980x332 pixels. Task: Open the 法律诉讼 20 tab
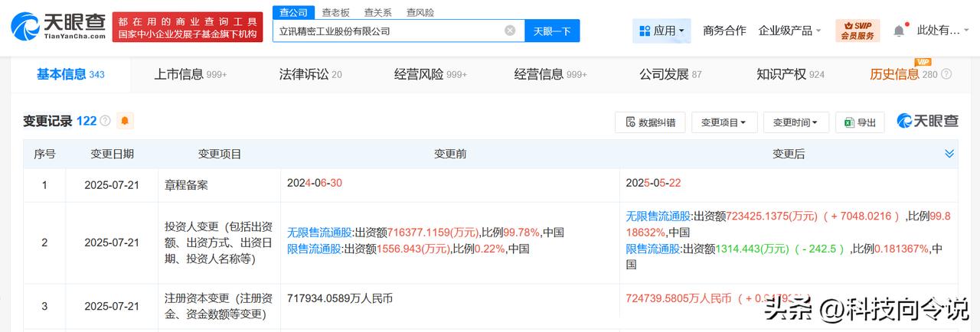pos(310,74)
